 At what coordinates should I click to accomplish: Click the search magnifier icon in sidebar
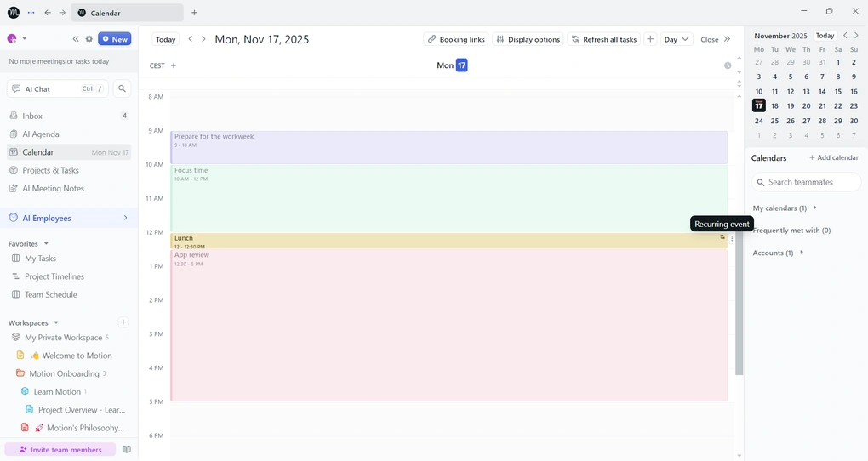(123, 88)
